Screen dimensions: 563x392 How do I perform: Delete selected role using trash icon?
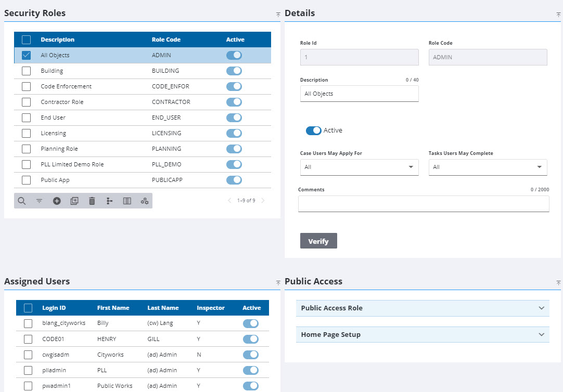pyautogui.click(x=92, y=201)
